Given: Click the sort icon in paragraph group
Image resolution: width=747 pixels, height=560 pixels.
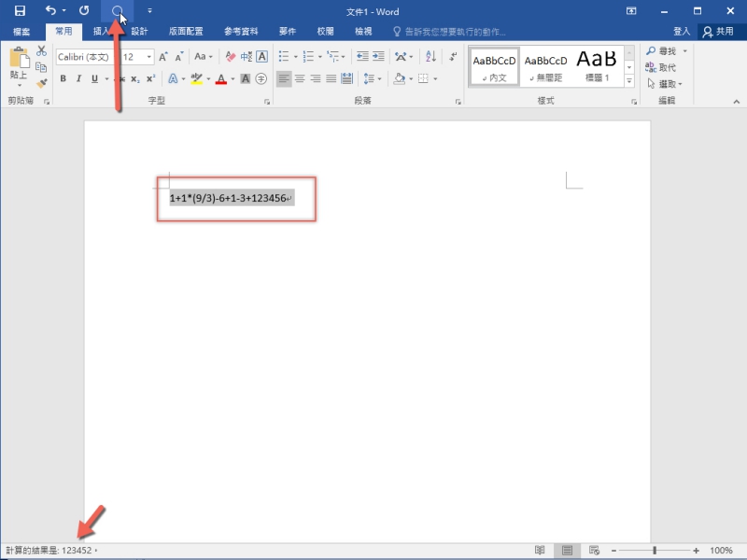Looking at the screenshot, I should (x=430, y=57).
